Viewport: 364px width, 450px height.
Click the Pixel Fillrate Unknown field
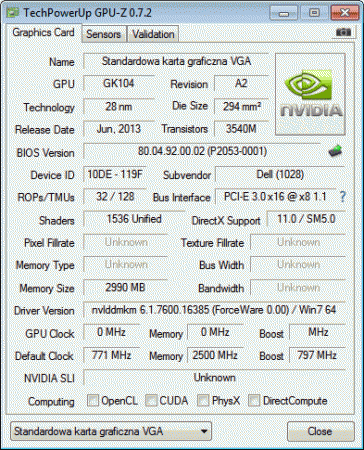126,242
